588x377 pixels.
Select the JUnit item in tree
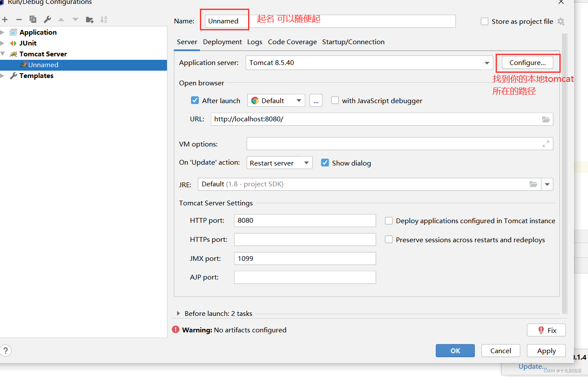tap(28, 43)
